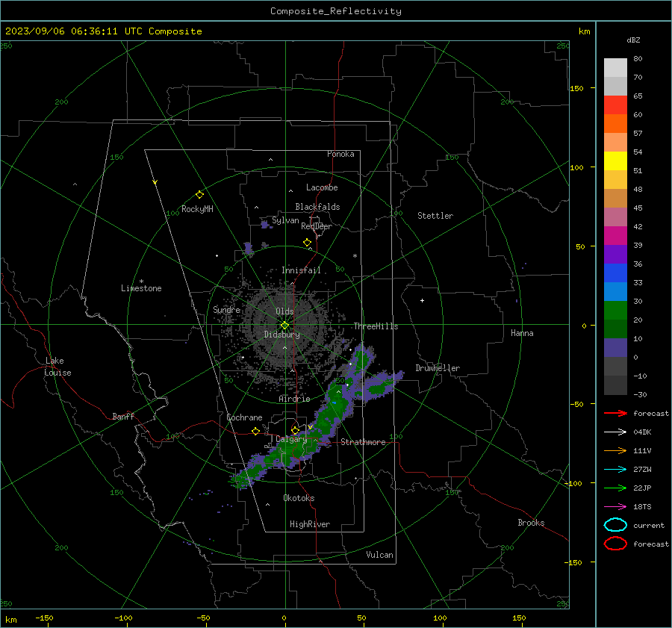Click the dBZ legend heading
This screenshot has width=672, height=628.
click(x=633, y=40)
